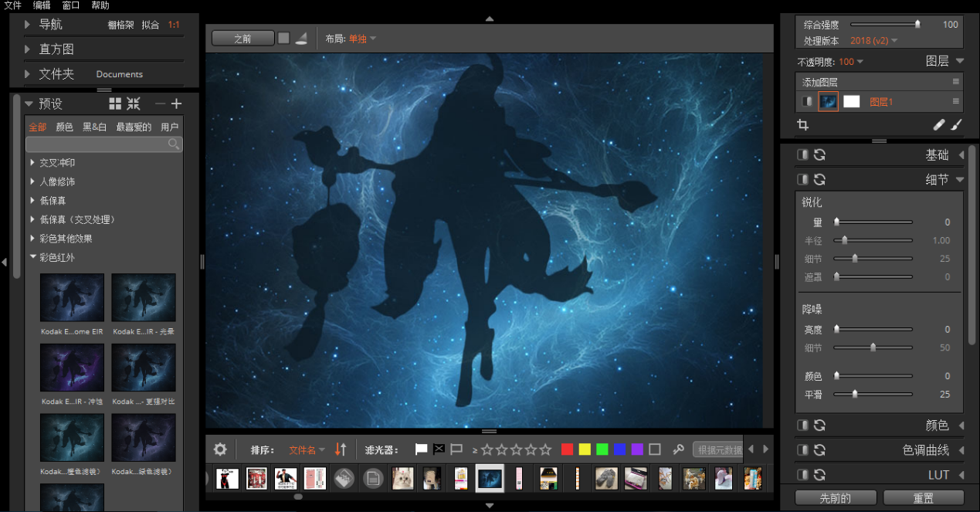
Task: Toggle the 基础 panel on/off switch
Action: coord(803,154)
